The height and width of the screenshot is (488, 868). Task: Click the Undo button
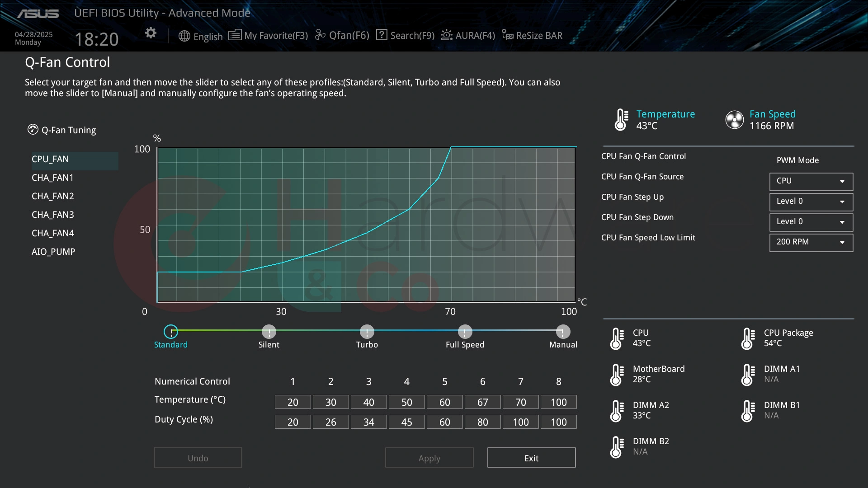[198, 458]
